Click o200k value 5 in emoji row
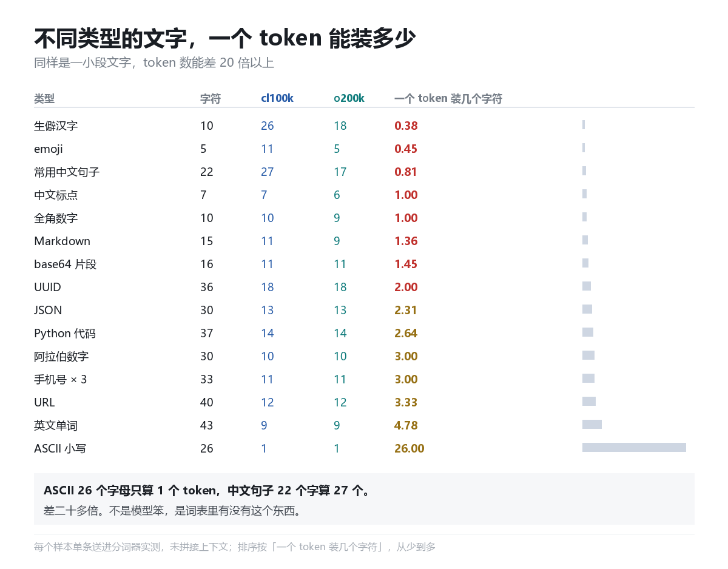 pos(337,149)
